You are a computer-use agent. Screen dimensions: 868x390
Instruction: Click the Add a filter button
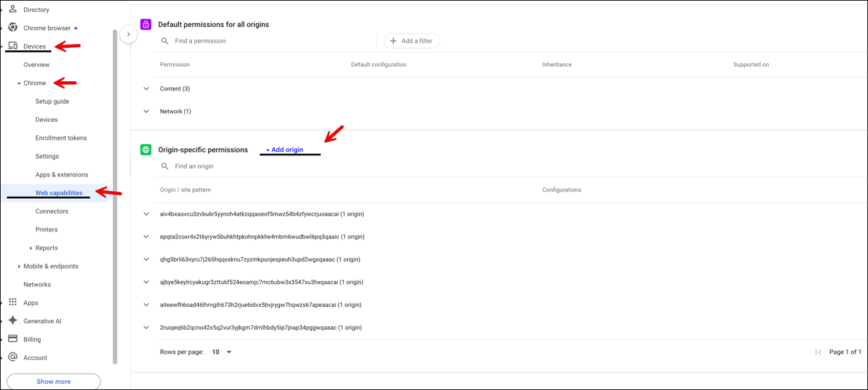411,40
